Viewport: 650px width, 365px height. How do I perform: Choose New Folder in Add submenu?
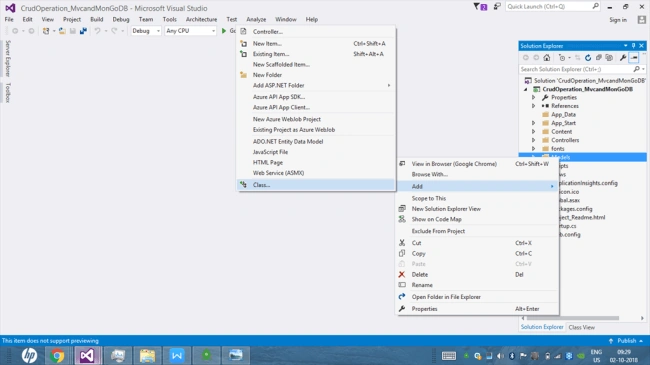[x=316, y=75]
